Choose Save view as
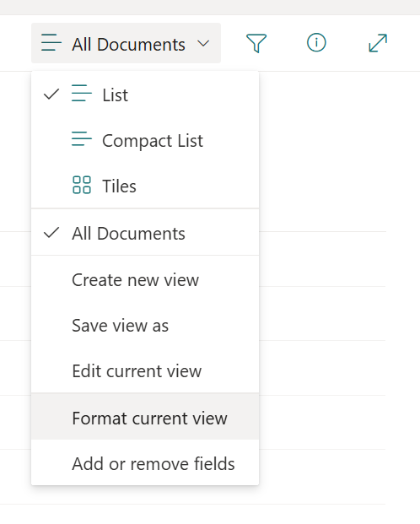Screen dimensions: 420x524 pyautogui.click(x=145, y=325)
